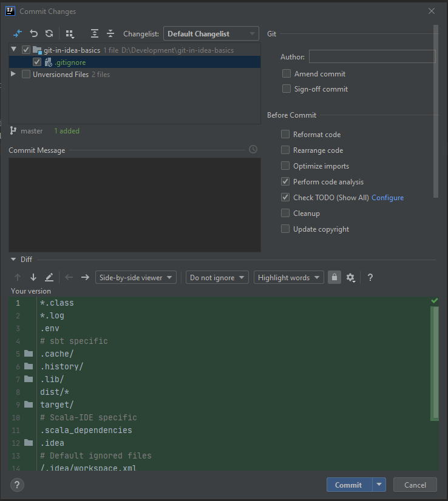This screenshot has height=501, width=448.
Task: Open the Do not ignore dropdown
Action: click(x=217, y=277)
